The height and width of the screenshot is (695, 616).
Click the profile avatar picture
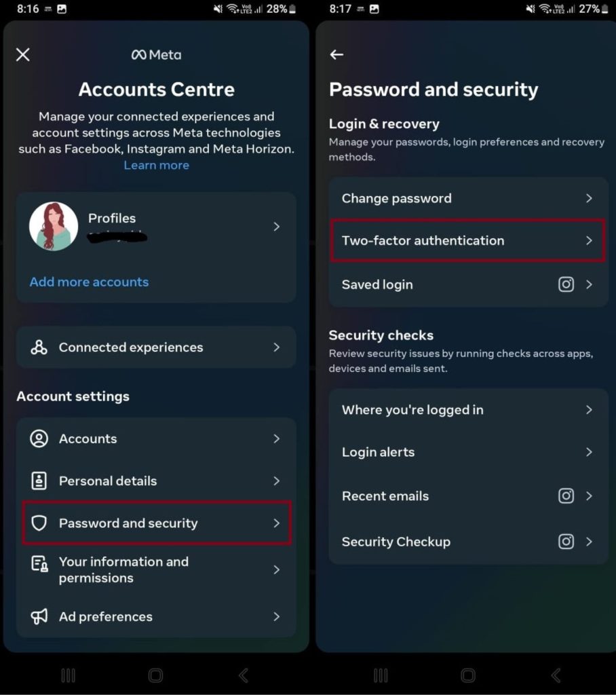[x=54, y=226]
